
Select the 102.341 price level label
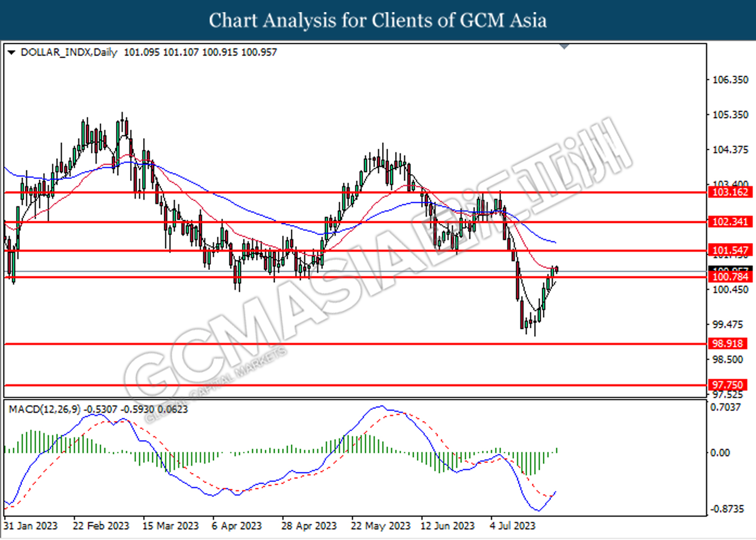(730, 222)
